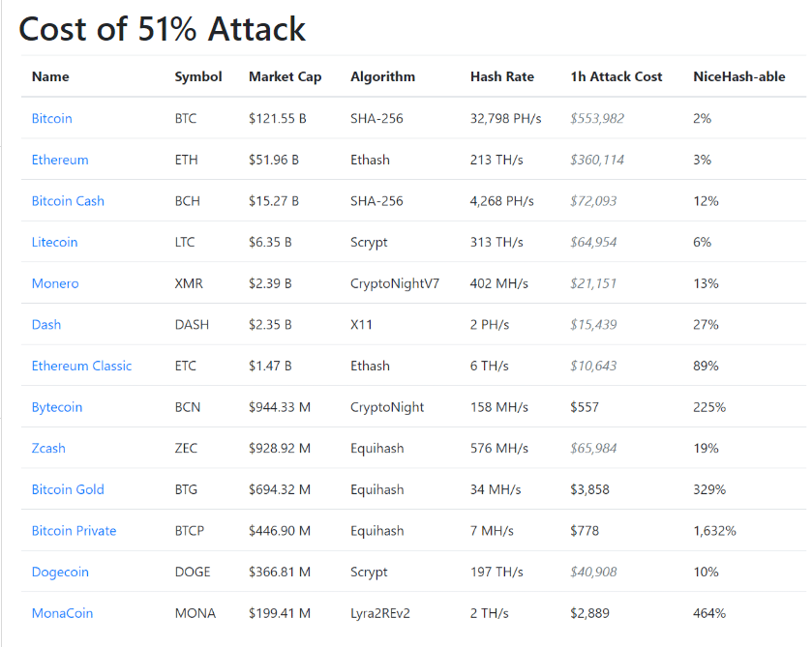Select the $2,889 attack cost
The width and height of the screenshot is (812, 647).
[589, 613]
